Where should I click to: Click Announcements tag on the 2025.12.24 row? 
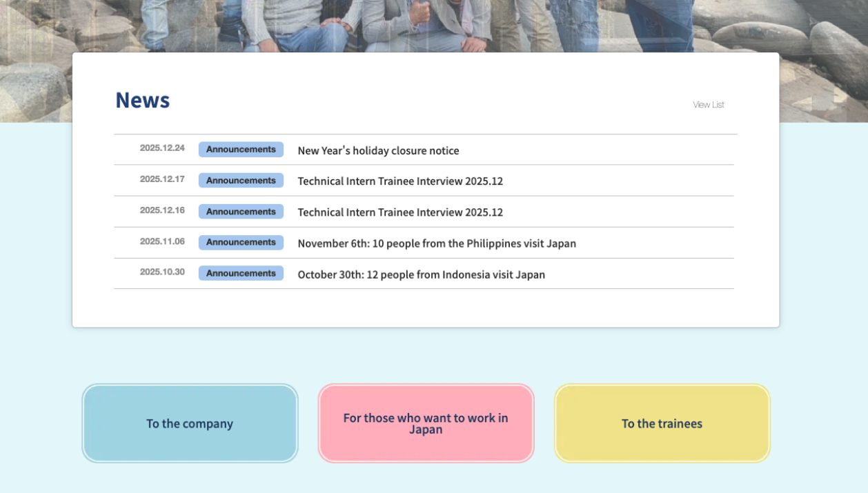click(241, 150)
